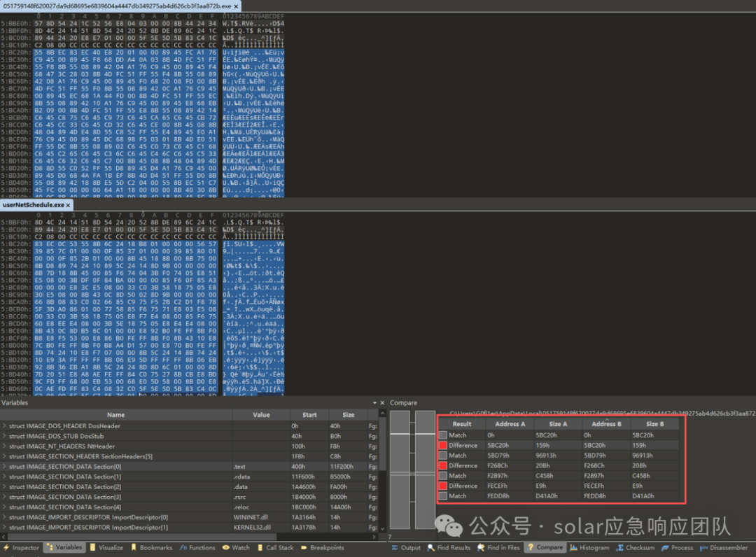Click the 1A3164h start cell for WININET.dll

(x=309, y=517)
